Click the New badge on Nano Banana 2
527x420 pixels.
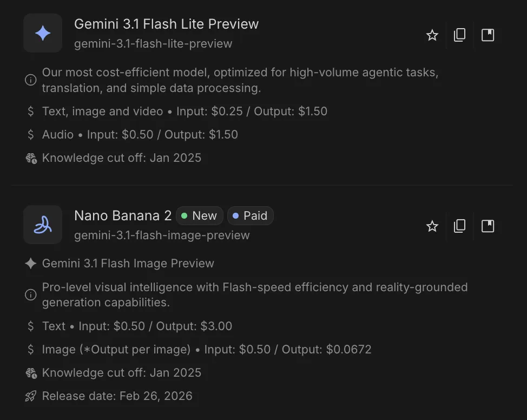click(200, 215)
